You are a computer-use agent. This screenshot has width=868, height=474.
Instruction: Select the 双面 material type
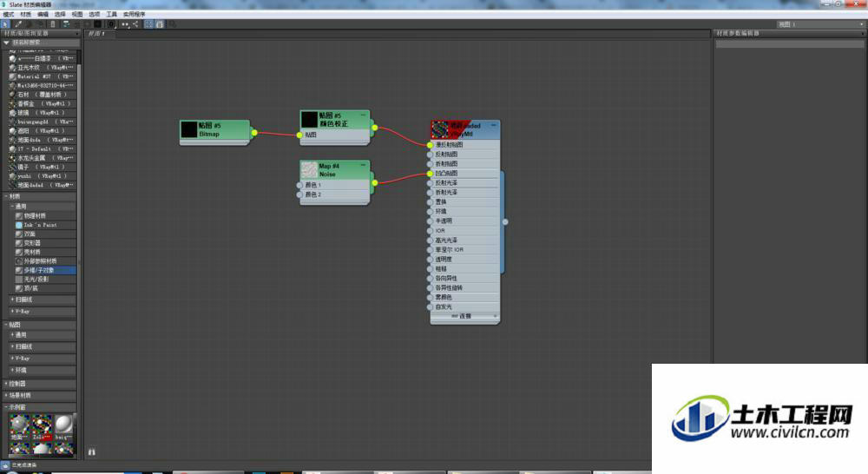click(x=45, y=234)
